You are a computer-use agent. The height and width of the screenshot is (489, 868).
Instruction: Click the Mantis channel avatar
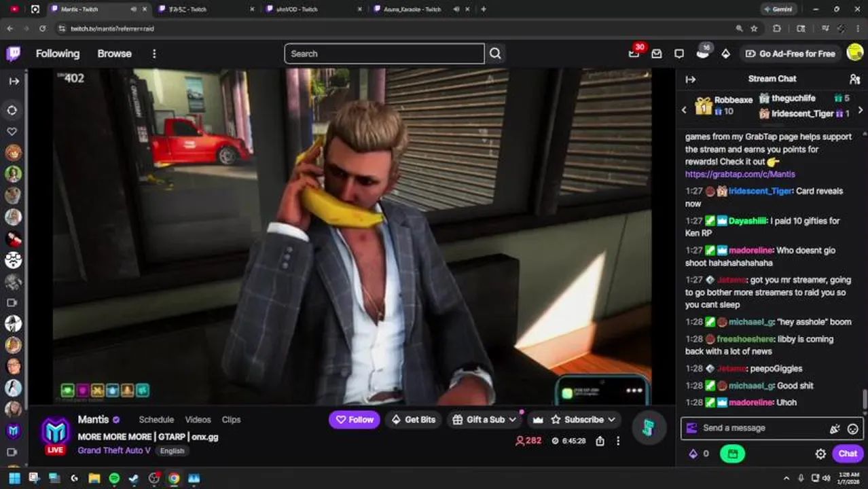55,433
